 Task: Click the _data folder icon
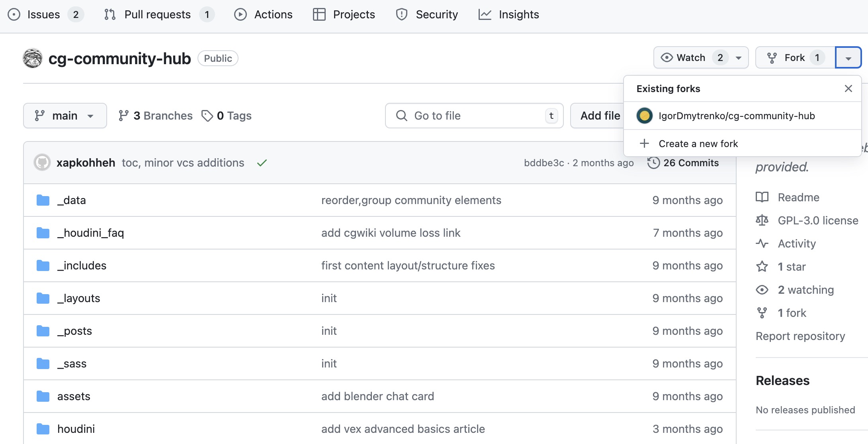click(43, 200)
